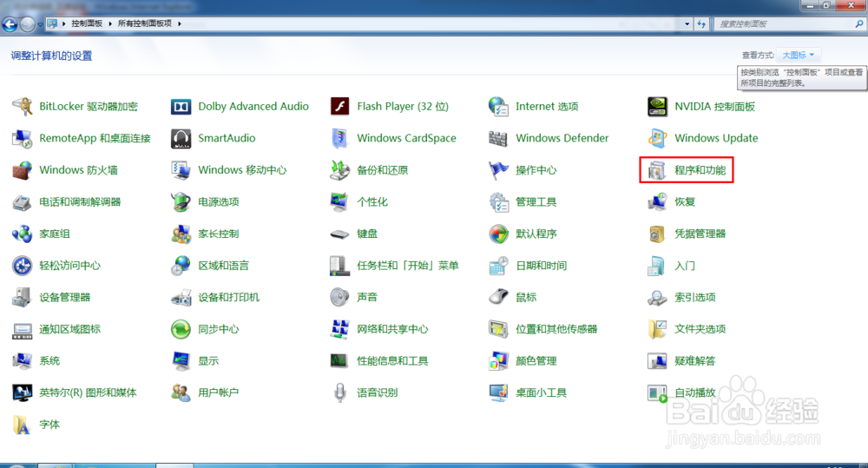The height and width of the screenshot is (468, 868).
Task: Open the 英特尔(R) 图形和媒体 link
Action: click(88, 392)
